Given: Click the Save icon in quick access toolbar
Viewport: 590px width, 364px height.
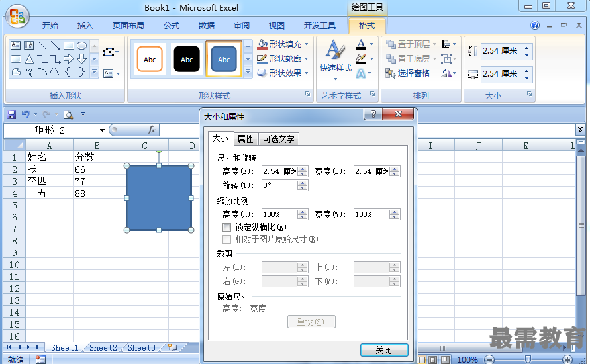Looking at the screenshot, I should (11, 114).
